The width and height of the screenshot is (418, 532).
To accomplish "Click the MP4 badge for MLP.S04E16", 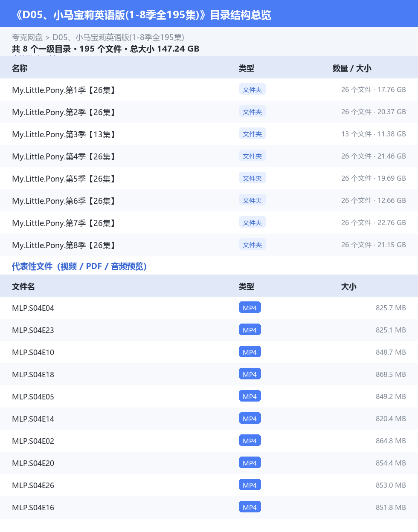I will pos(250,507).
